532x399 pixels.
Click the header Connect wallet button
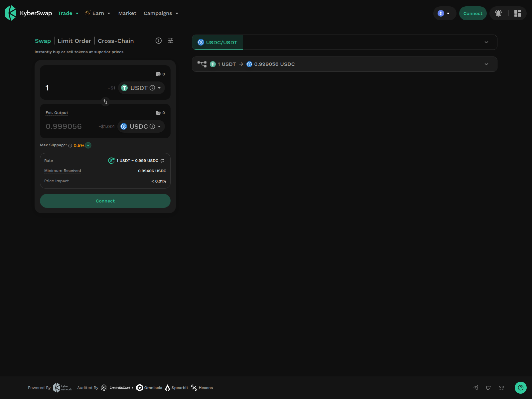473,13
